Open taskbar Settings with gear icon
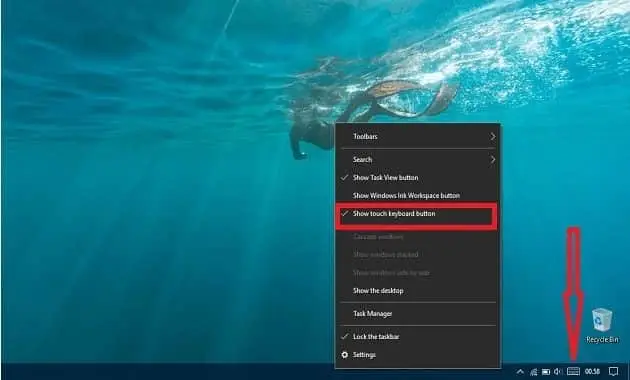Viewport: 630px width, 380px height. pos(418,355)
